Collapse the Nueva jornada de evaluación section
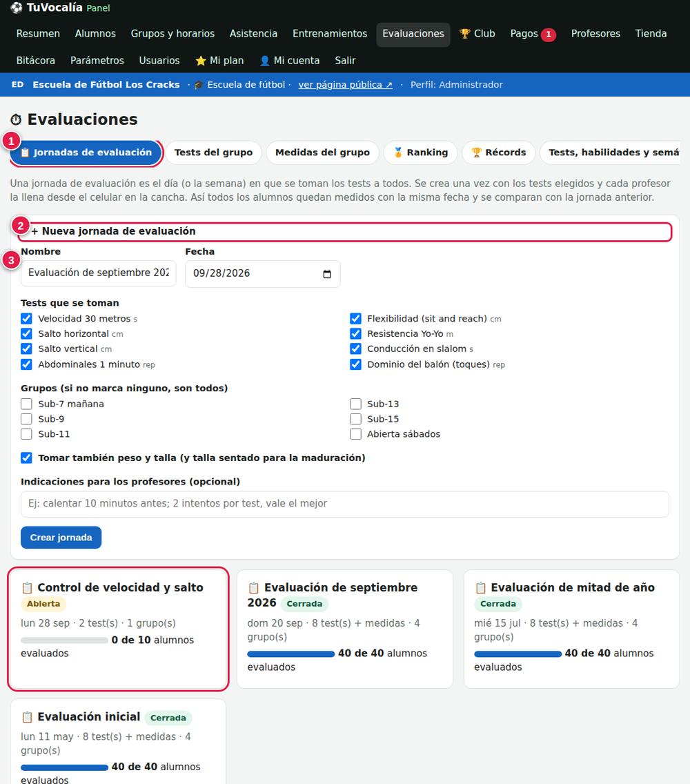The image size is (690, 784). pos(345,231)
